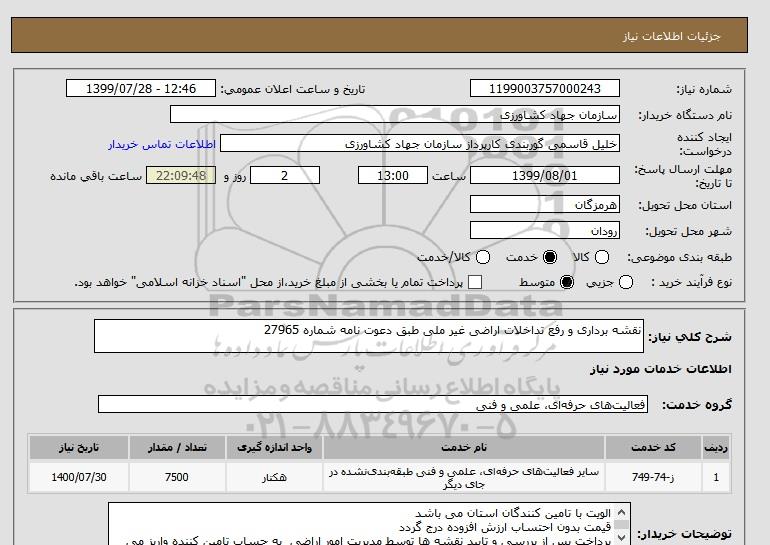Click the buyer notes scrollbar thumb
Viewport: 770px width, 545px height.
pos(621,525)
